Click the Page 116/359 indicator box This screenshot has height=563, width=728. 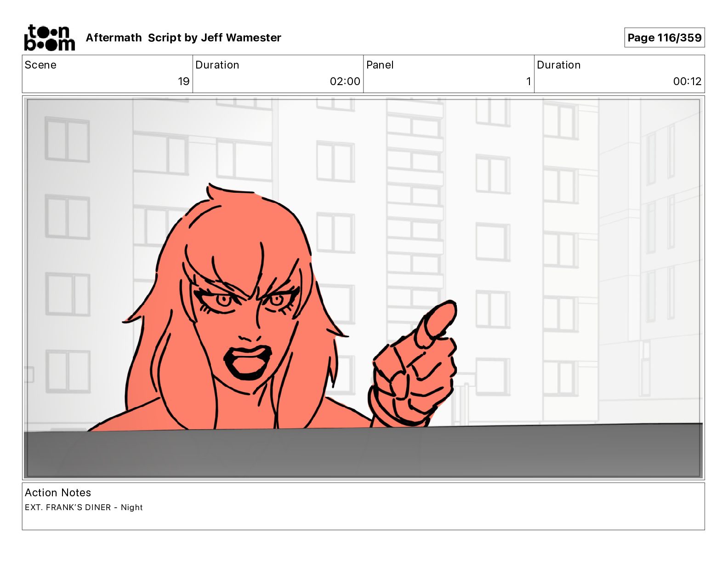pyautogui.click(x=664, y=38)
